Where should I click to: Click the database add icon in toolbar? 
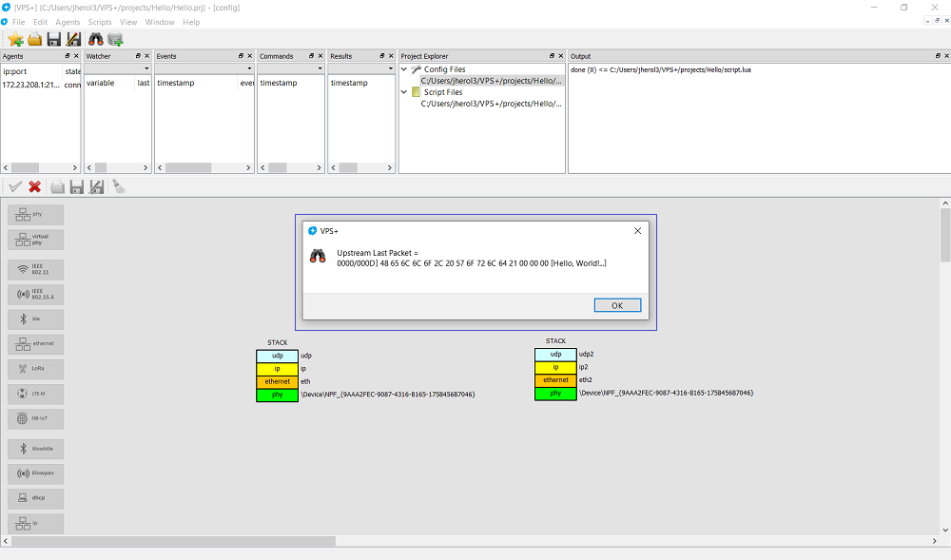pos(115,39)
